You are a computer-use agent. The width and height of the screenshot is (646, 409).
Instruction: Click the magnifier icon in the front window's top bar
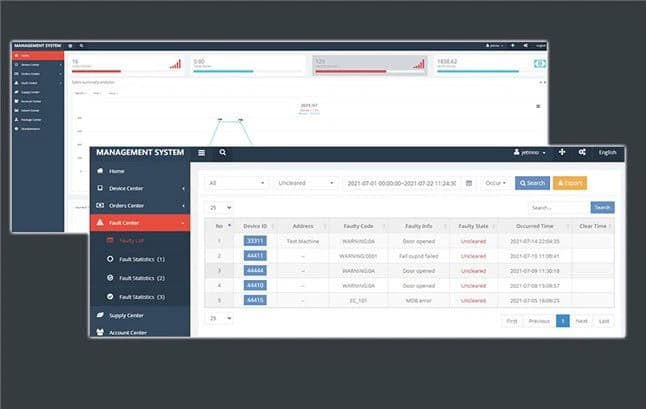tap(222, 153)
